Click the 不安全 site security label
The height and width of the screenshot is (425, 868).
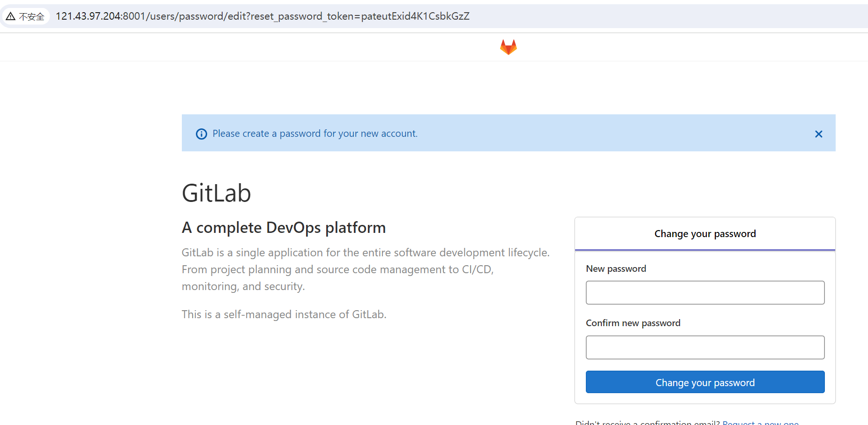pyautogui.click(x=31, y=17)
